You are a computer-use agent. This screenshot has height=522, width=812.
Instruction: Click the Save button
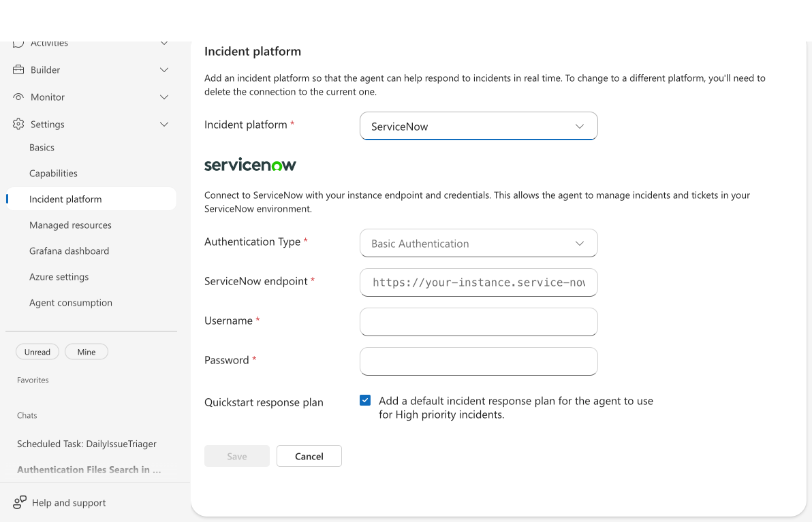point(236,456)
